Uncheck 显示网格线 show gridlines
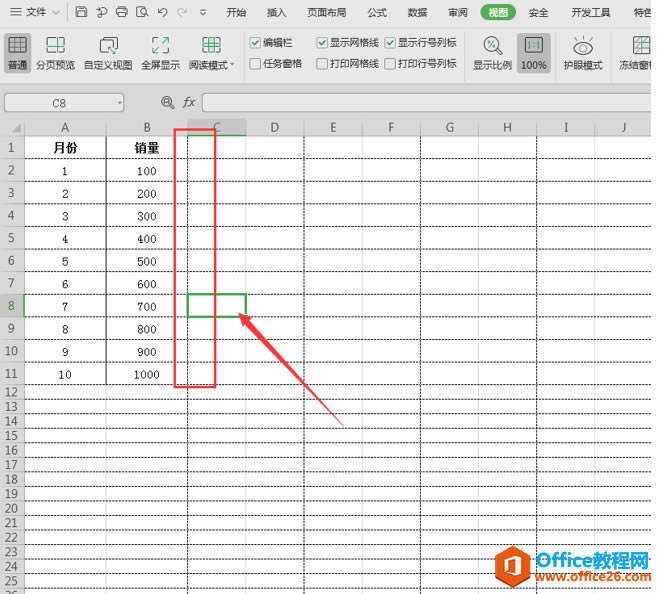658x594 pixels. pyautogui.click(x=322, y=42)
